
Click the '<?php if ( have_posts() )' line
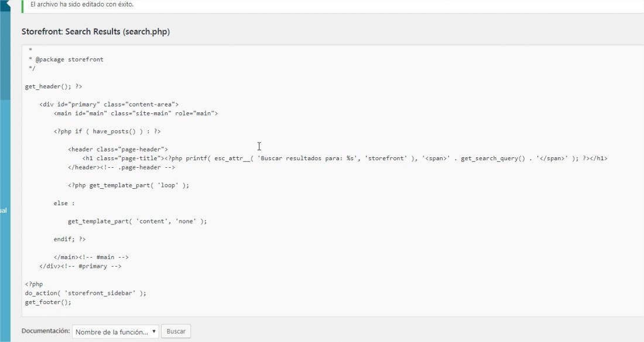coord(107,132)
